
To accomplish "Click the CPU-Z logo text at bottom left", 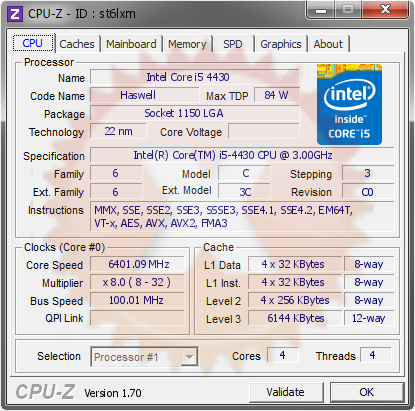I will (45, 392).
